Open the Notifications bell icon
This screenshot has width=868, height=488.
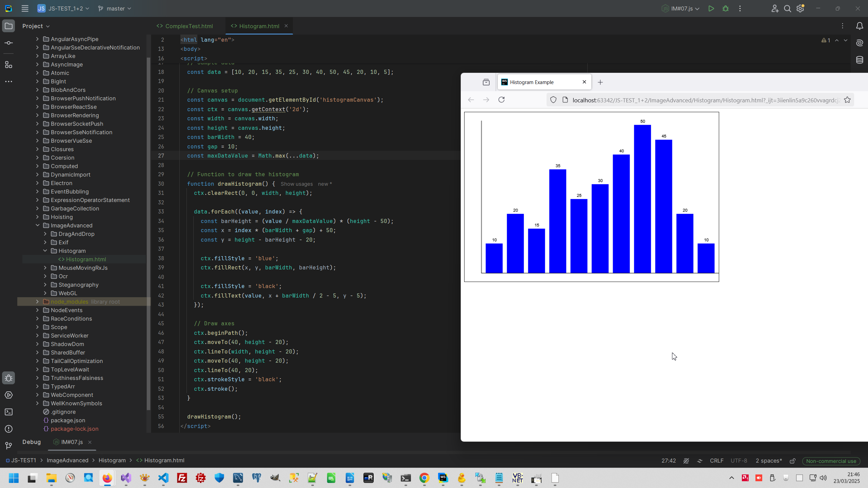(x=860, y=26)
